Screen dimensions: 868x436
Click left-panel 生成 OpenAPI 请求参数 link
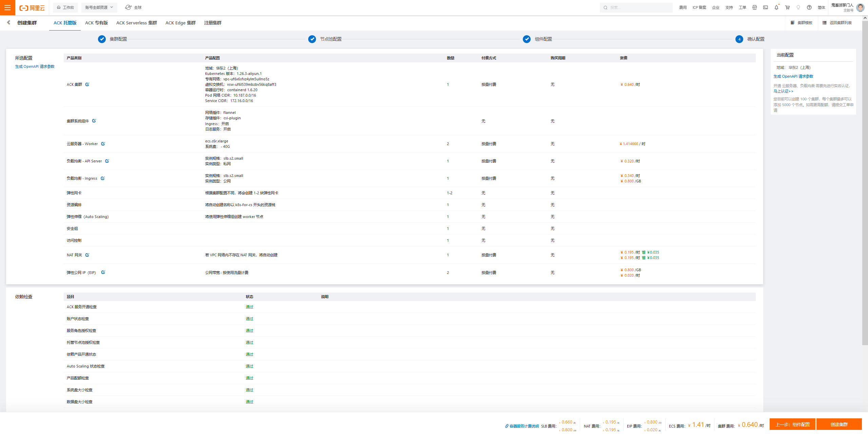pos(35,66)
